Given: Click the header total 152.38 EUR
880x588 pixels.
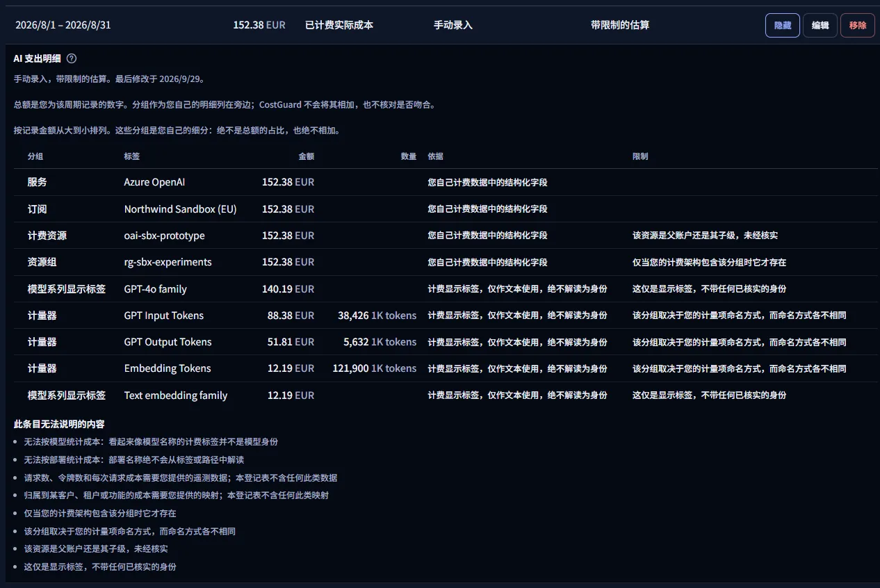Looking at the screenshot, I should pos(259,25).
